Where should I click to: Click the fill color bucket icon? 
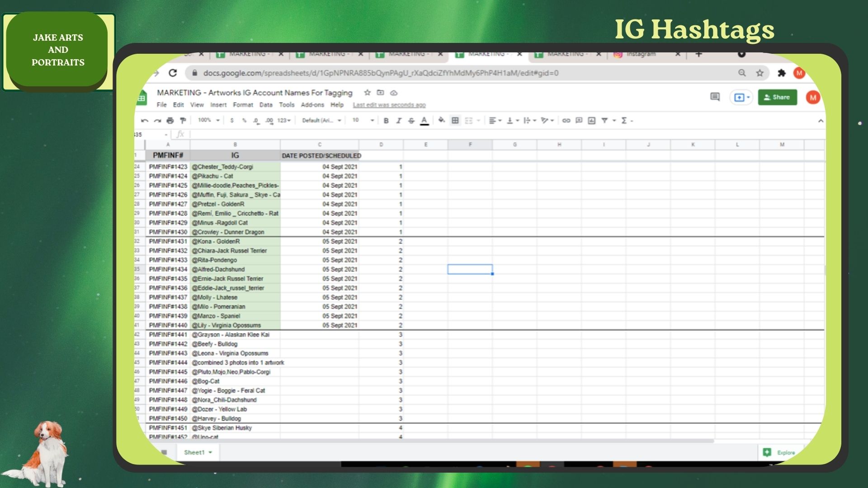click(x=441, y=120)
